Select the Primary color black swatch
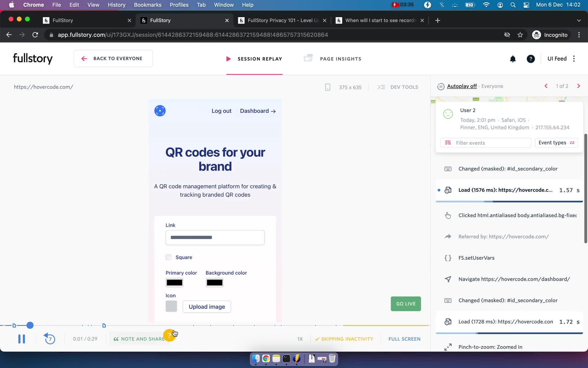 (175, 282)
